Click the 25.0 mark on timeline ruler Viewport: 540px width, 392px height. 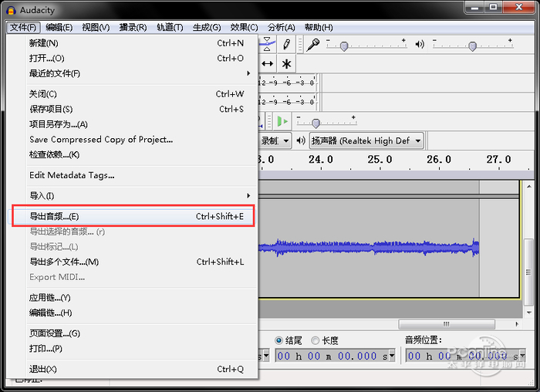[380, 160]
